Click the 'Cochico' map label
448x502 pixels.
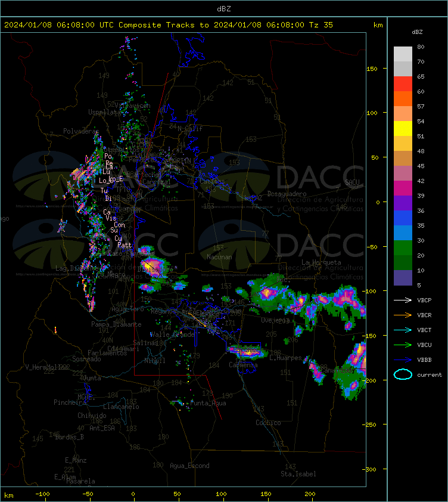click(268, 423)
